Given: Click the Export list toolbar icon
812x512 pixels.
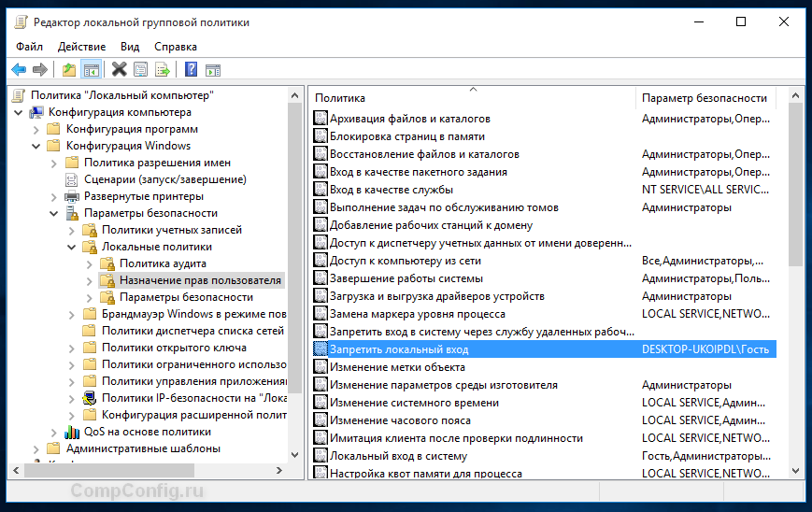Looking at the screenshot, I should [x=162, y=69].
